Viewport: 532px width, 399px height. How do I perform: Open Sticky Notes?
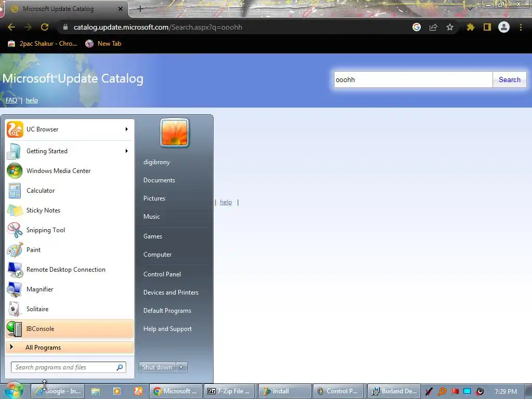pos(70,210)
